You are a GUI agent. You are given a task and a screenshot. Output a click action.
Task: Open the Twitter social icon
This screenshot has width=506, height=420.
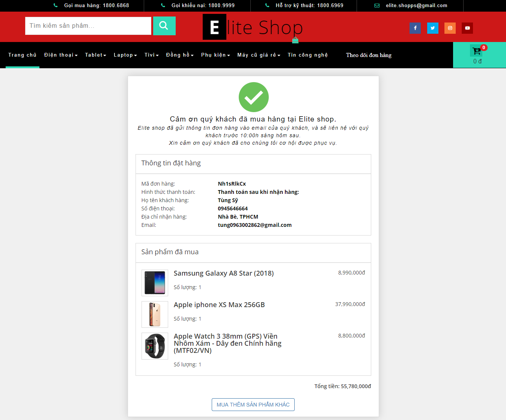pos(433,28)
